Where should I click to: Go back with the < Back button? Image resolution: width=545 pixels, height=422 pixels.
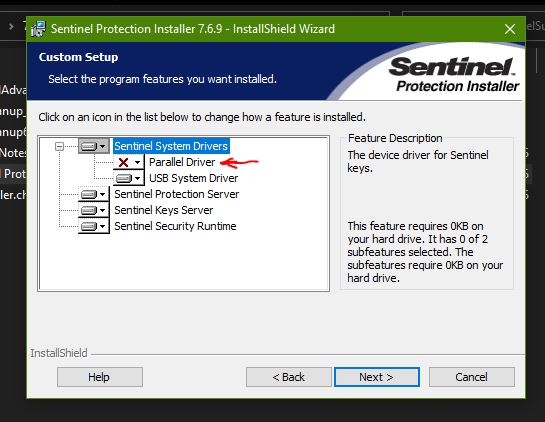288,377
